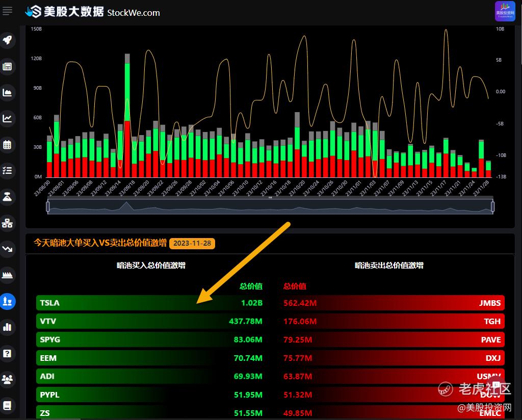Click the rocket sidebar icon
This screenshot has height=420, width=522.
(7, 40)
